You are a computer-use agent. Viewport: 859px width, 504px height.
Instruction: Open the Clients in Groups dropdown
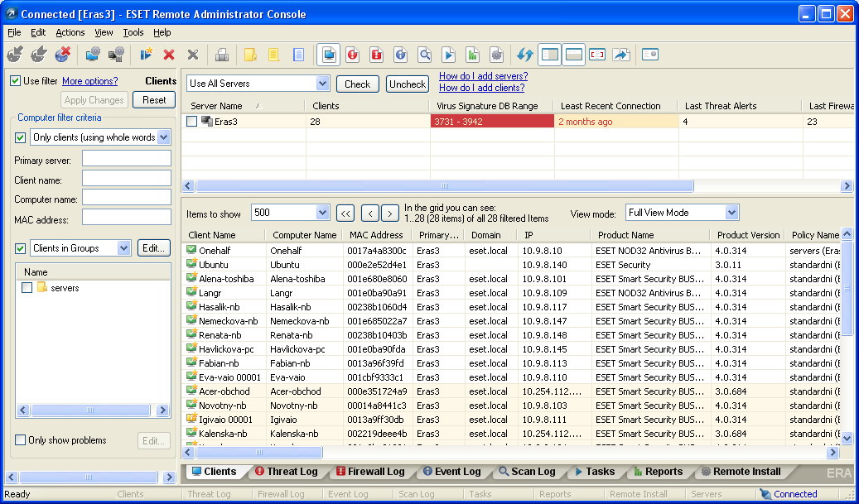[123, 248]
